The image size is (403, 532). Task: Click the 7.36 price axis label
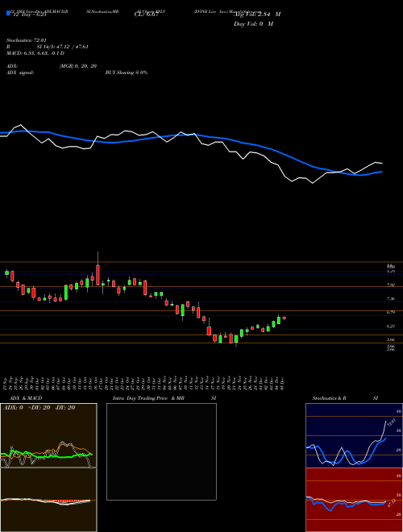[x=391, y=299]
